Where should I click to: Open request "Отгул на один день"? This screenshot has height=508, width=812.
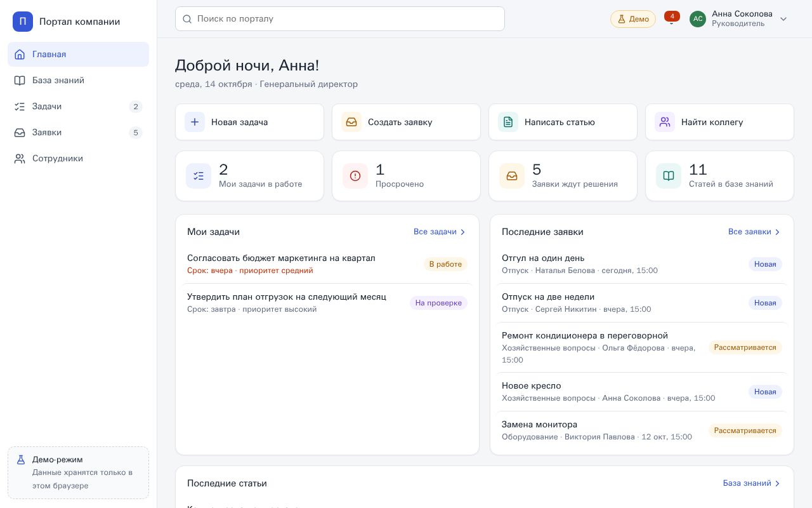click(642, 264)
